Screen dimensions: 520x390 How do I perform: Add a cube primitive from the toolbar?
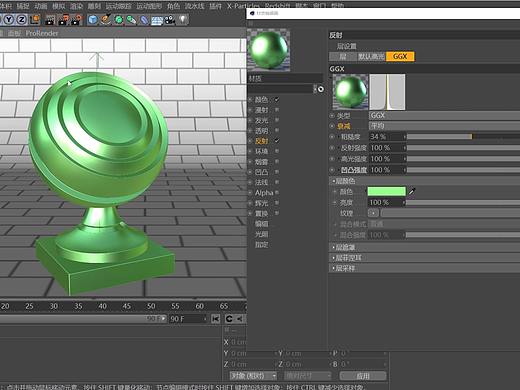click(x=93, y=20)
